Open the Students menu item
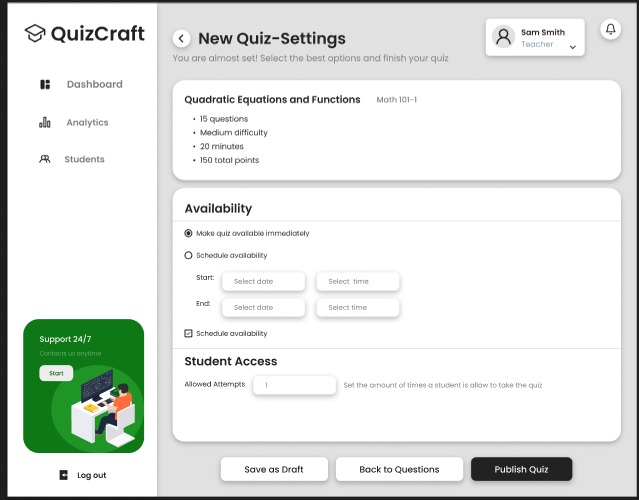This screenshot has height=500, width=639. click(84, 159)
